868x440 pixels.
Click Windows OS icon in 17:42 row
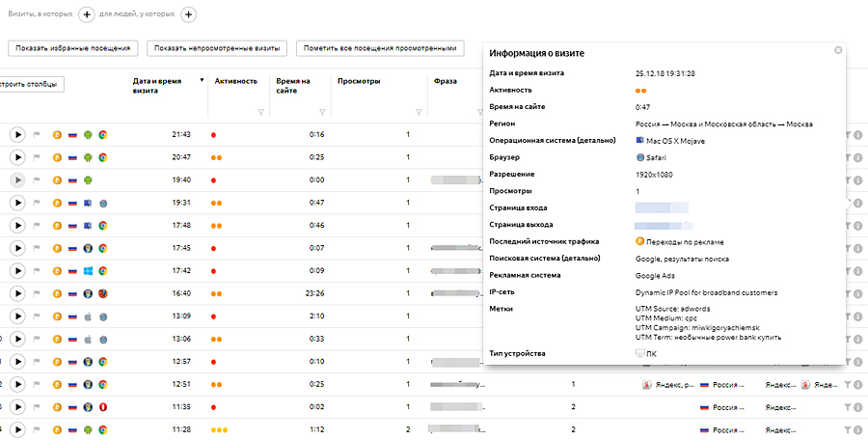click(x=88, y=270)
